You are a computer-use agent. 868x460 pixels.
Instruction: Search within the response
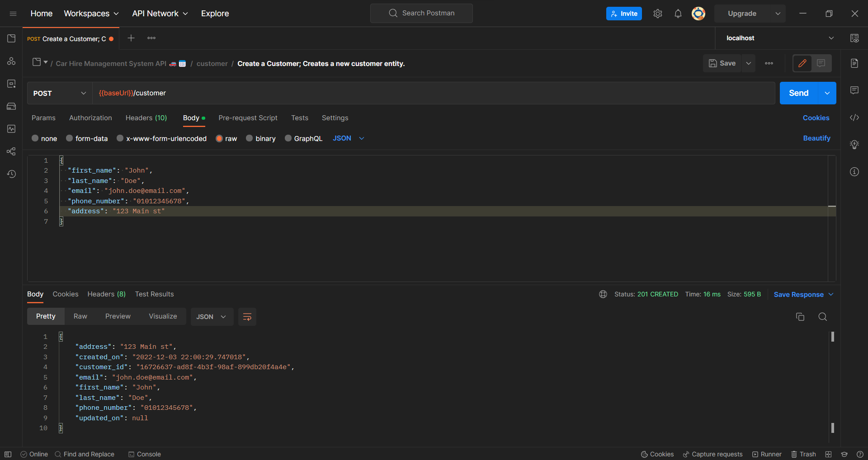(x=823, y=317)
